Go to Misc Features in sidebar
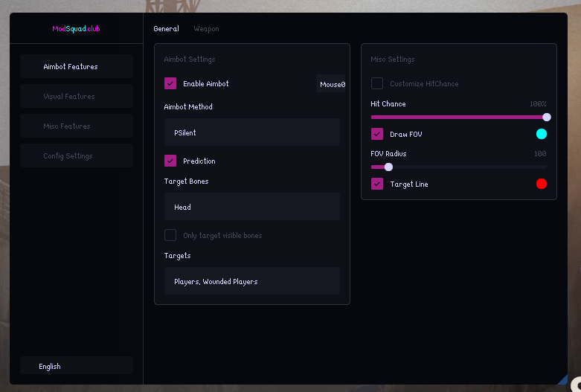Image resolution: width=581 pixels, height=392 pixels. pos(77,126)
